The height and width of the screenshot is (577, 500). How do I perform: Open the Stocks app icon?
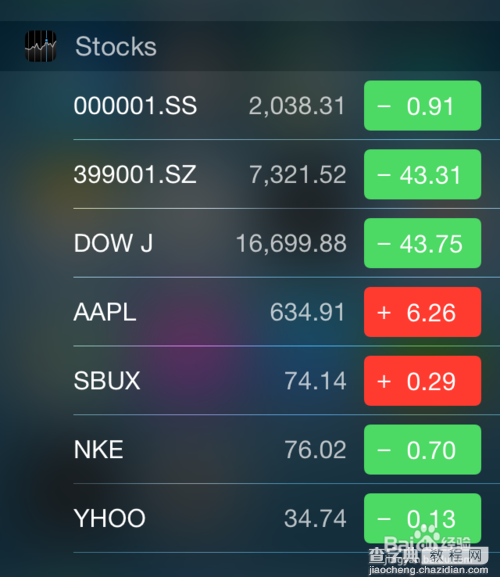coord(40,46)
